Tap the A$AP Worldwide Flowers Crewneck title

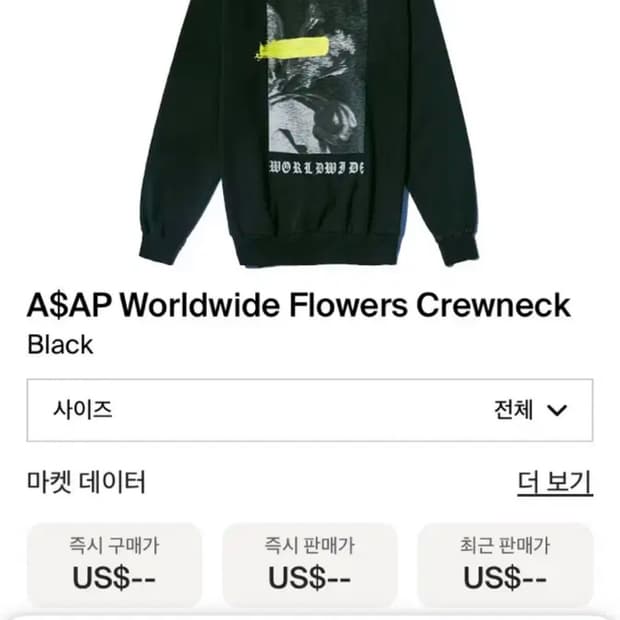pos(299,305)
